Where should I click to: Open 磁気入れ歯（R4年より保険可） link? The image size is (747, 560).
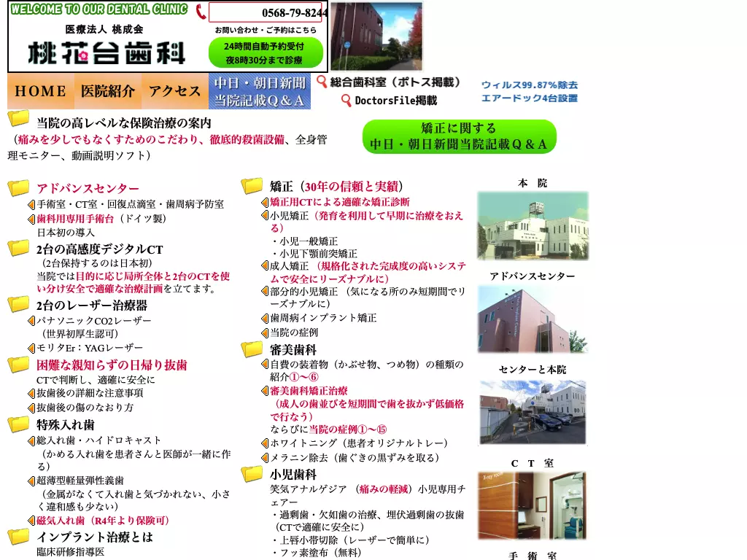(102, 521)
